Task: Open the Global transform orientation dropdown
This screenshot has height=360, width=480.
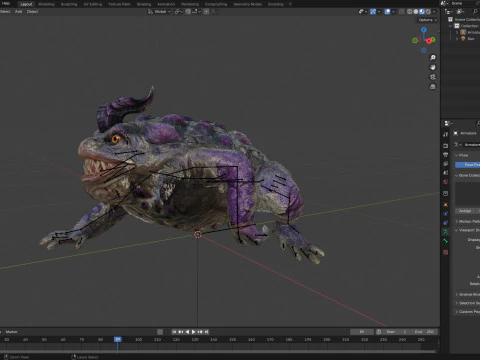Action: 159,12
